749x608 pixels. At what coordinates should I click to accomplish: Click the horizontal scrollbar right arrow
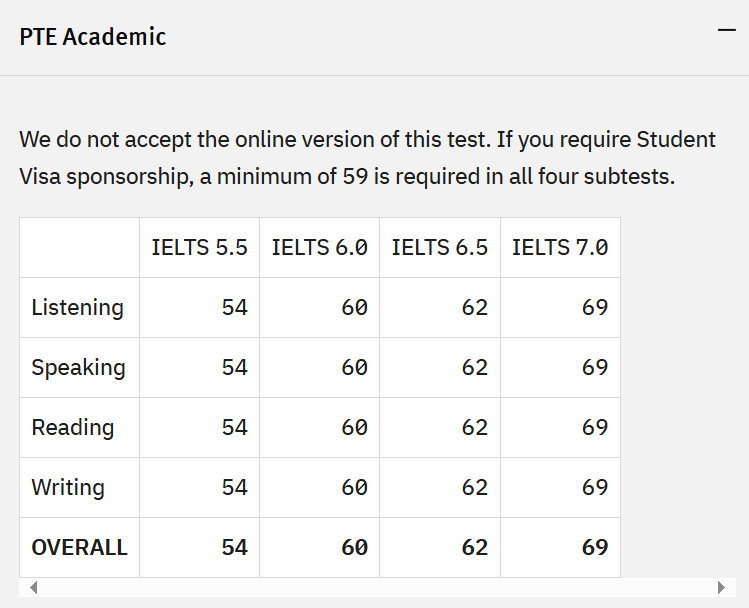[x=722, y=588]
